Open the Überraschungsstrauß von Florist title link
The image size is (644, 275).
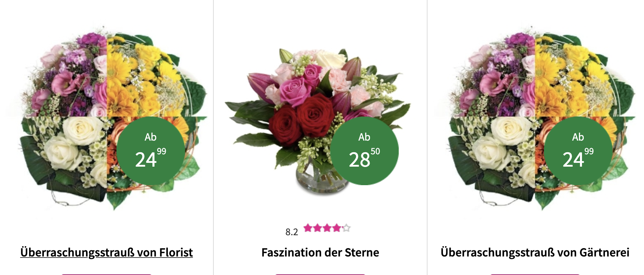click(107, 253)
